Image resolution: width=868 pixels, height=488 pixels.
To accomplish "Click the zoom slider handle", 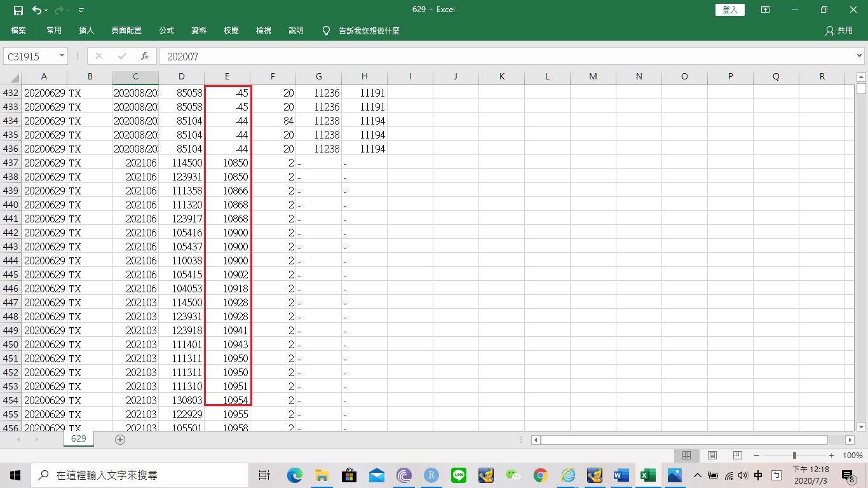I will click(x=794, y=456).
